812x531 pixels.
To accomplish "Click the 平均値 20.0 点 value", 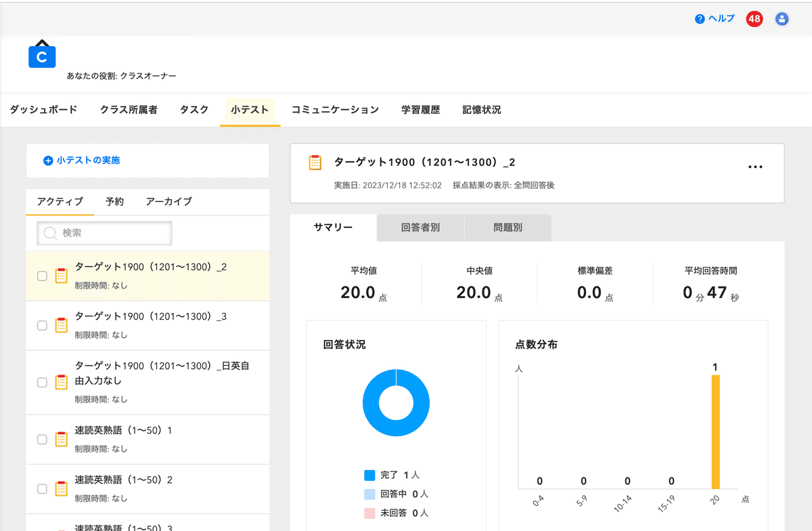I will 364,293.
